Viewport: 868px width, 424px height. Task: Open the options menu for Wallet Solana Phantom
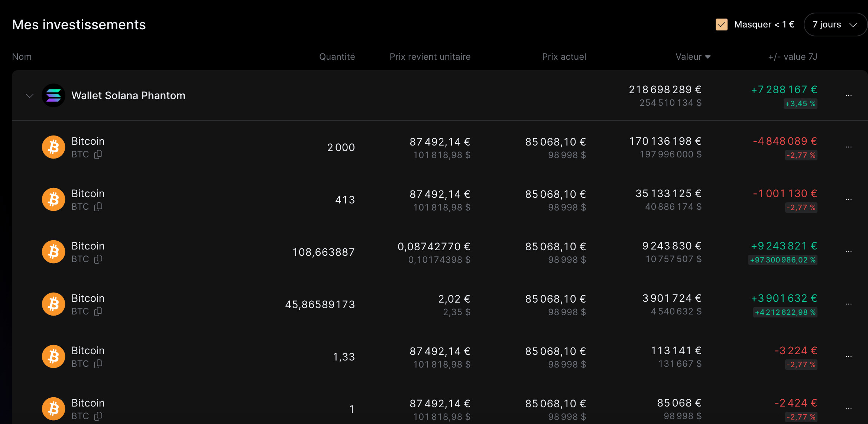coord(849,95)
